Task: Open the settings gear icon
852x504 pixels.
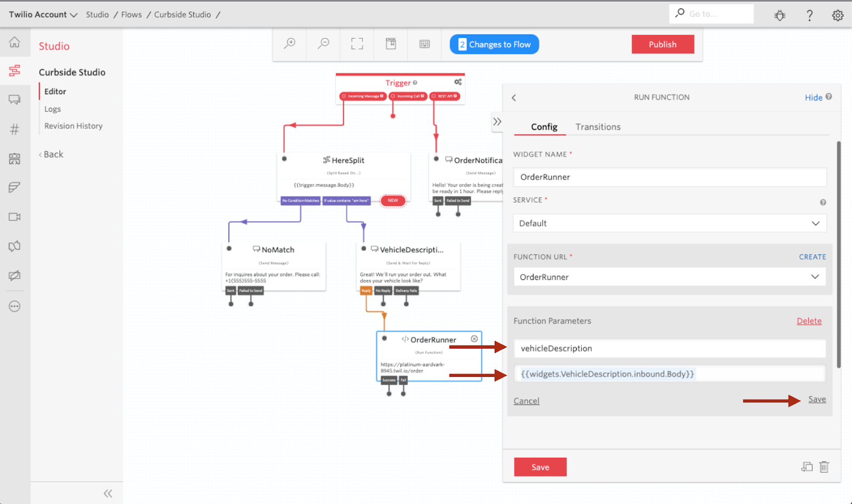Action: [838, 15]
